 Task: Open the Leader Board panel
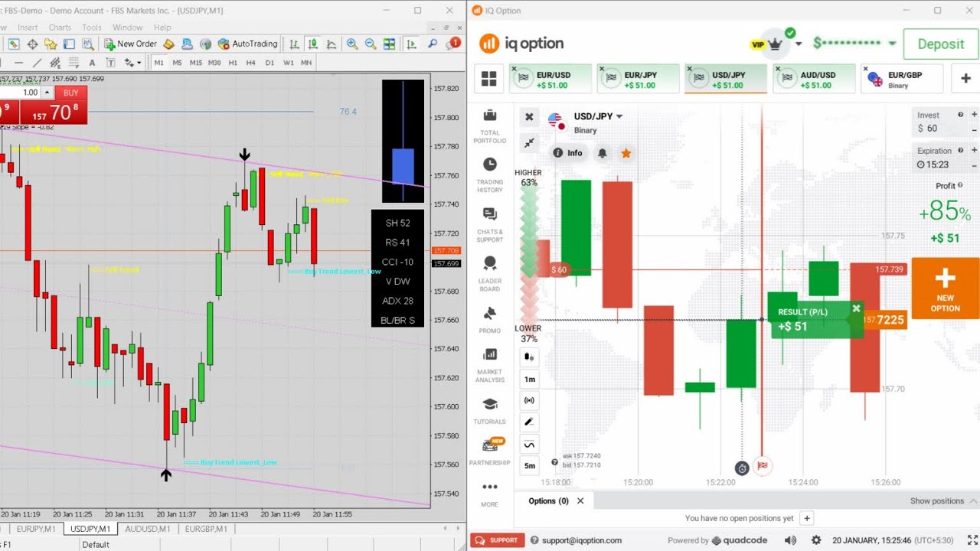click(490, 274)
